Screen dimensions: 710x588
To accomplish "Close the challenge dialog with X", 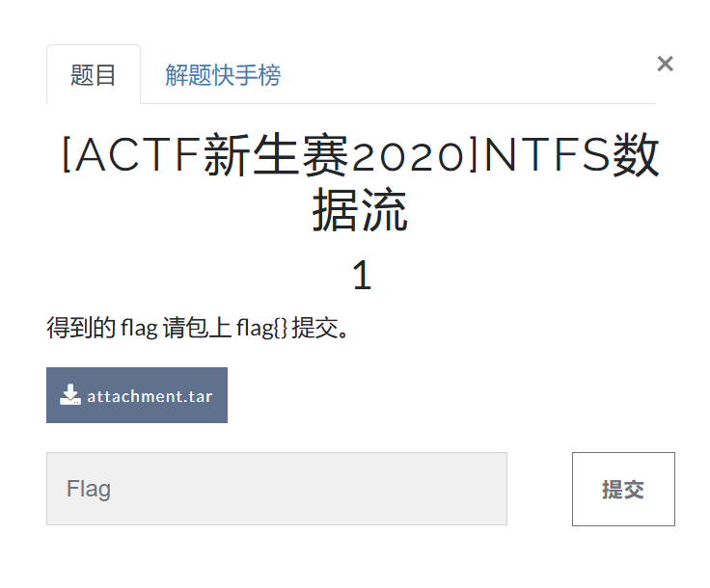I will [666, 64].
